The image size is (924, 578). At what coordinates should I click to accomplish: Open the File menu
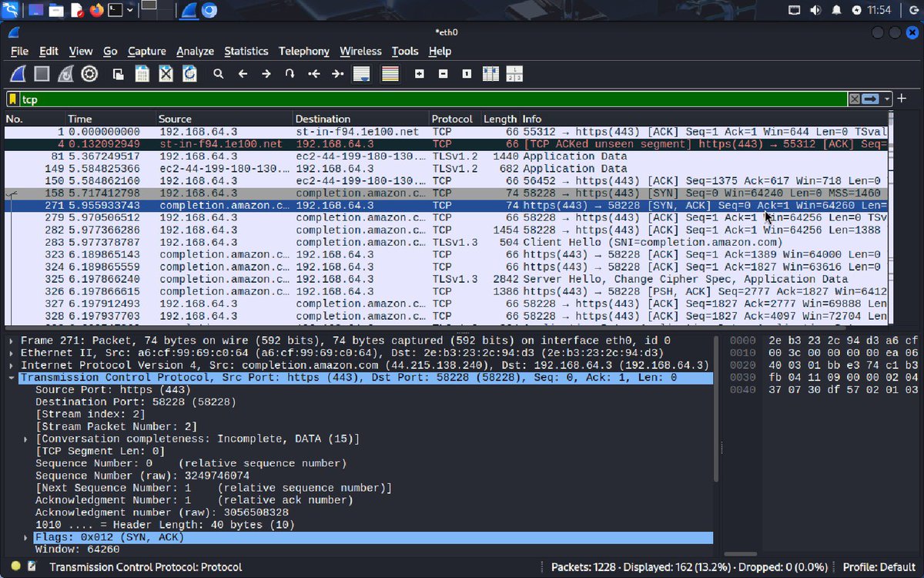(19, 51)
